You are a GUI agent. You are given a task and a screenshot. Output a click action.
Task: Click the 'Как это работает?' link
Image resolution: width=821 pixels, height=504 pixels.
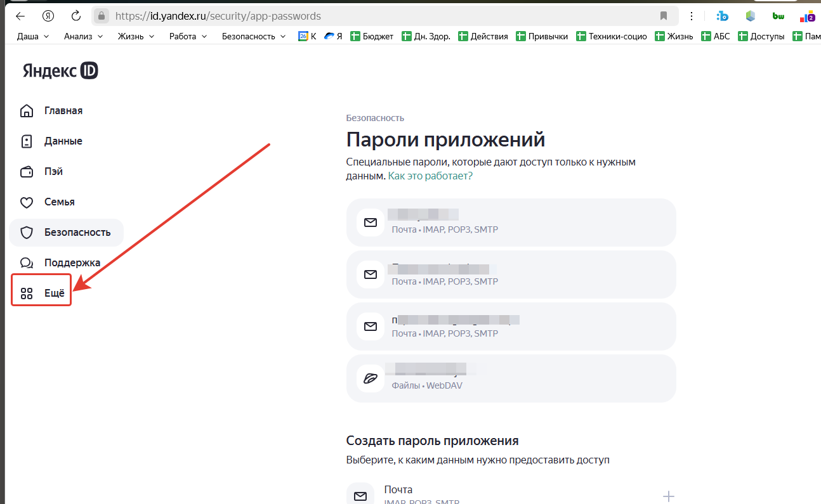tap(430, 176)
